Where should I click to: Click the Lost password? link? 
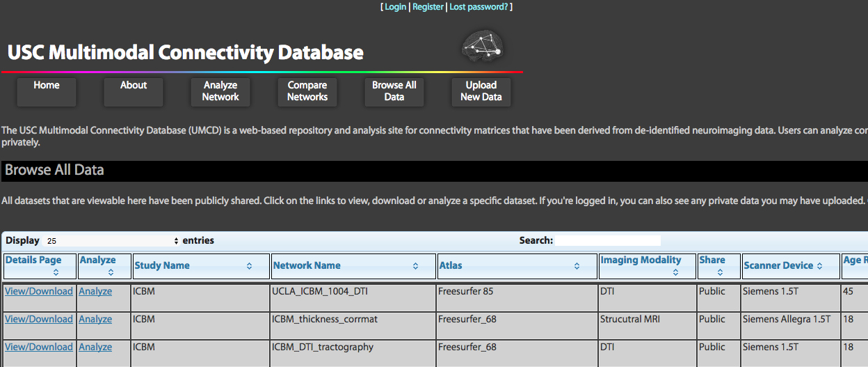479,6
